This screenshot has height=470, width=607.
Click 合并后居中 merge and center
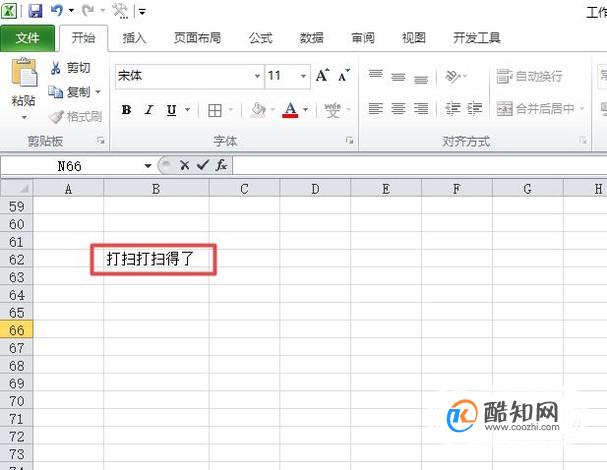pyautogui.click(x=535, y=109)
